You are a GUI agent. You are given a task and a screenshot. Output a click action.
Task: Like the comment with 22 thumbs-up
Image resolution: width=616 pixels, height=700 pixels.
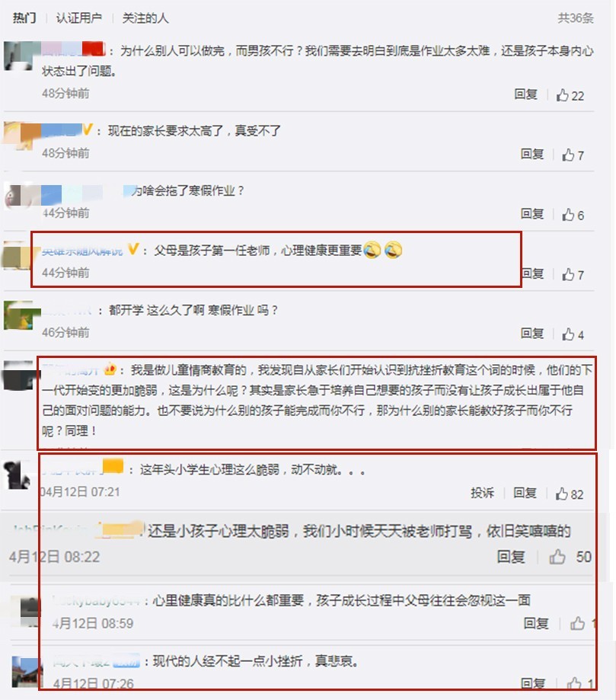point(562,95)
